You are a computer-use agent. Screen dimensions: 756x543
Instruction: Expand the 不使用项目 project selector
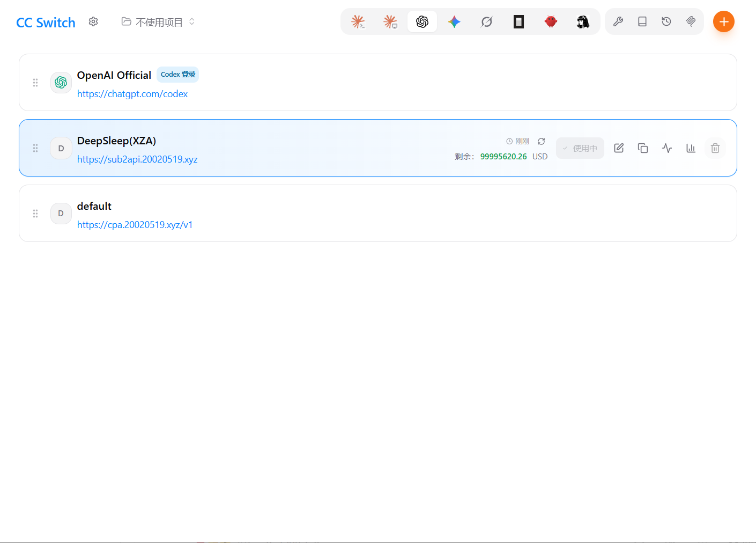[158, 22]
